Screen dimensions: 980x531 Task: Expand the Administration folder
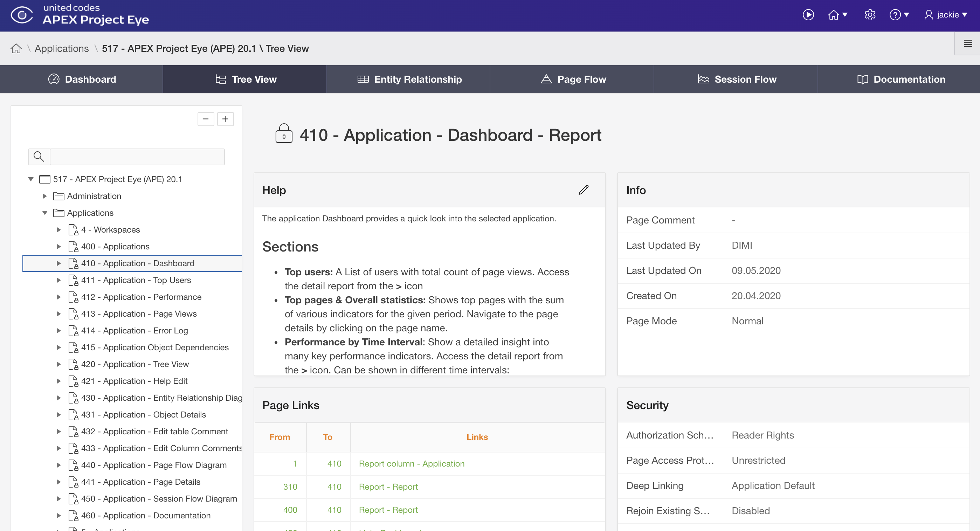44,196
